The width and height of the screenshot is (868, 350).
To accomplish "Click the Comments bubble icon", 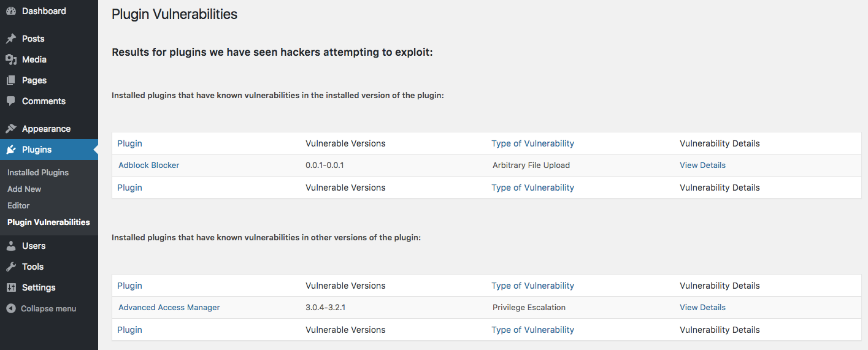I will [11, 101].
